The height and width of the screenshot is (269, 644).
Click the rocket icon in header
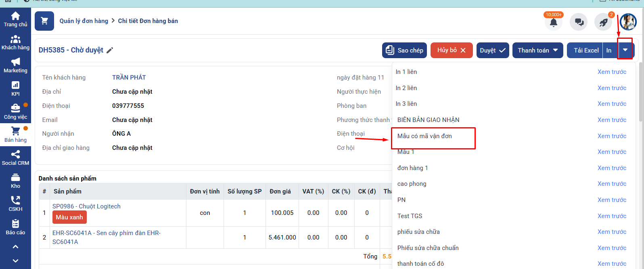[603, 22]
